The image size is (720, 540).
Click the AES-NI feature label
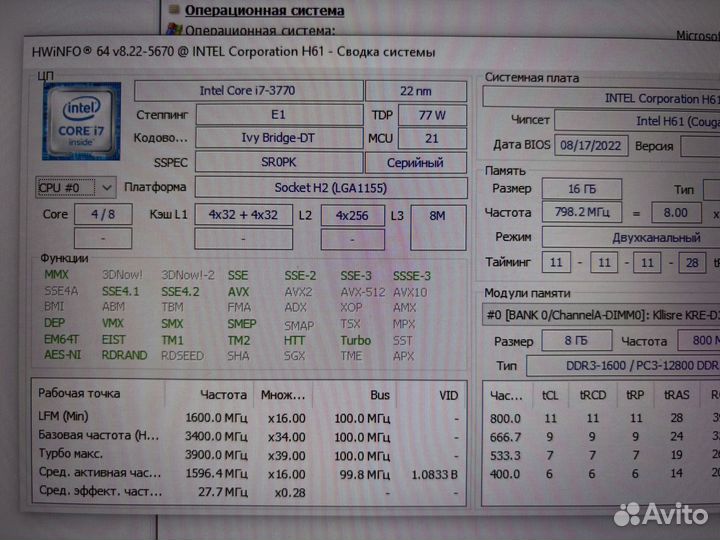tap(62, 355)
